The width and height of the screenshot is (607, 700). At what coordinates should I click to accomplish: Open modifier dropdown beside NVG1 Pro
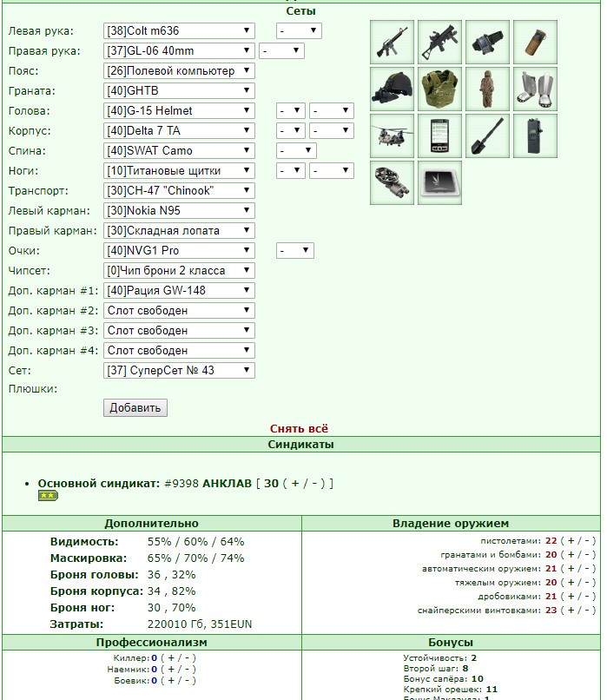[x=295, y=250]
